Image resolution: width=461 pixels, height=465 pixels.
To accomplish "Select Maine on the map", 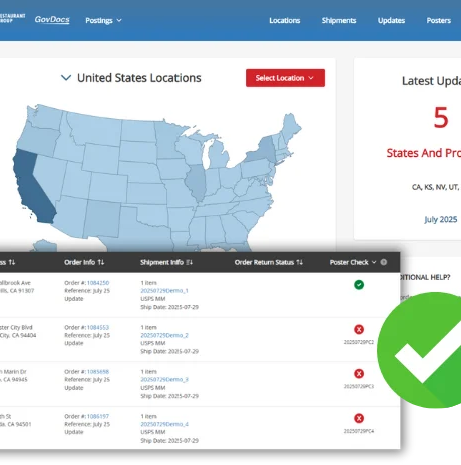I will tap(291, 126).
